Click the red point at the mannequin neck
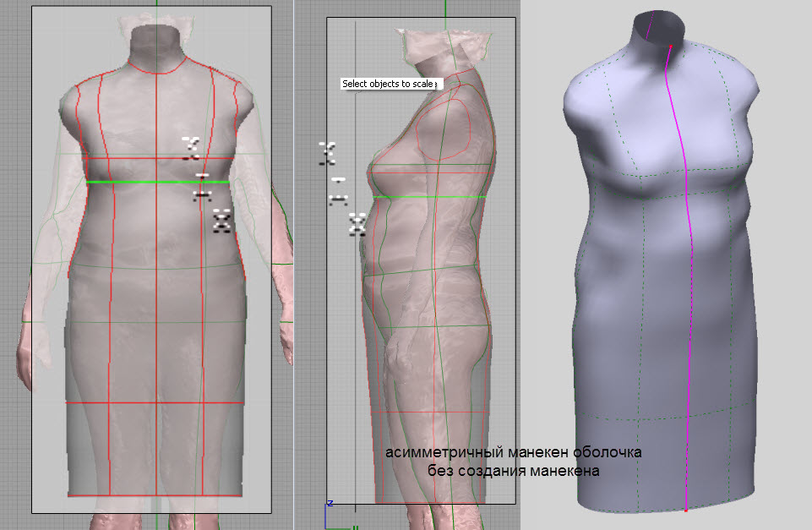Screen dimensions: 812x530 [671, 46]
